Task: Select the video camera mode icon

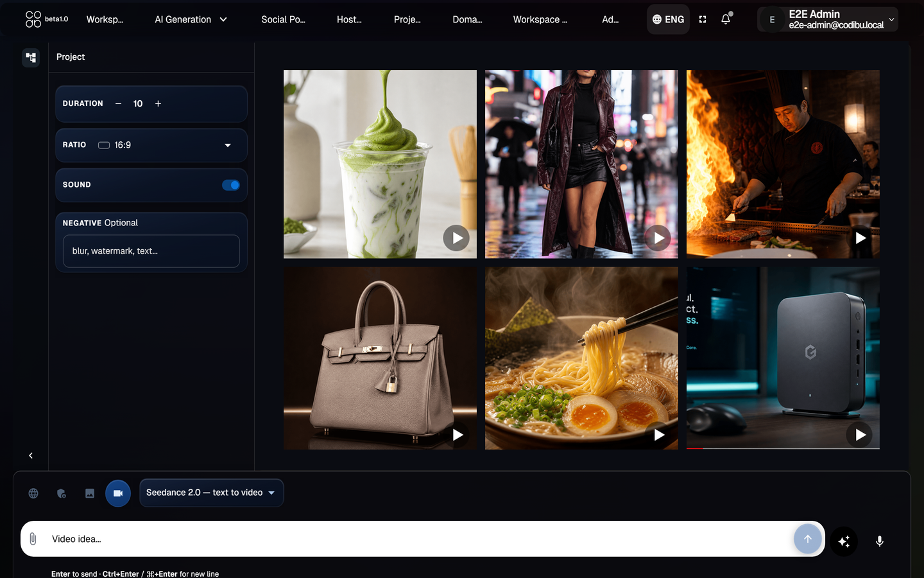Action: (x=118, y=493)
